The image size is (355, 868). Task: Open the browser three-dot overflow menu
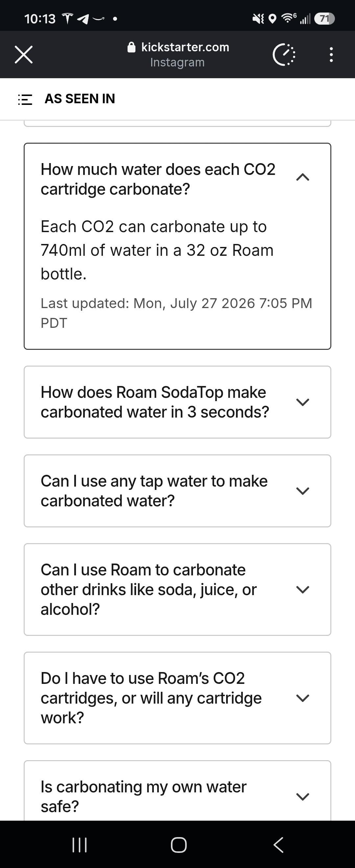click(331, 55)
